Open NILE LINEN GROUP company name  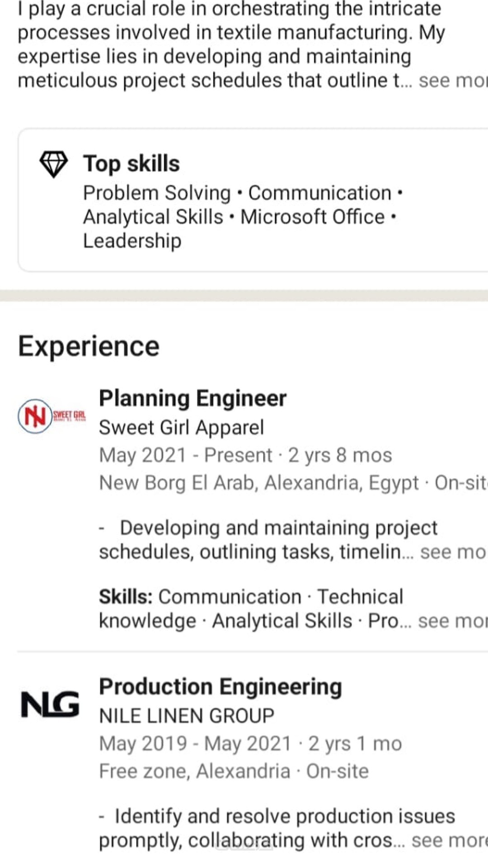pos(186,716)
